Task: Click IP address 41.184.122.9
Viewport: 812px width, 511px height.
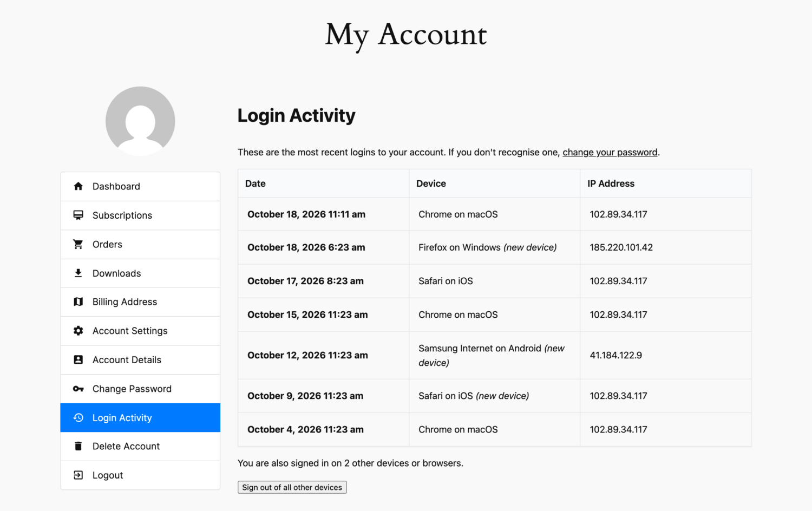Action: pyautogui.click(x=616, y=355)
